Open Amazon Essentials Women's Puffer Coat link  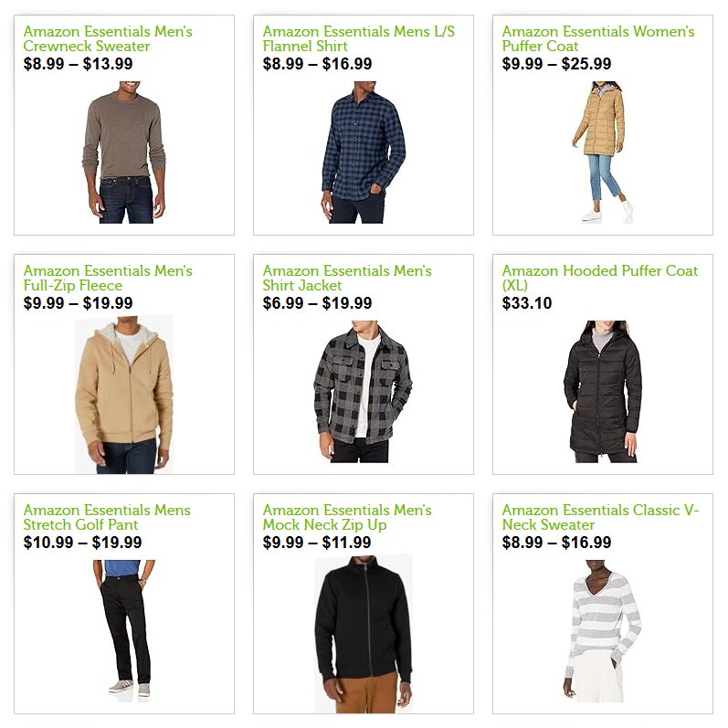coord(598,39)
